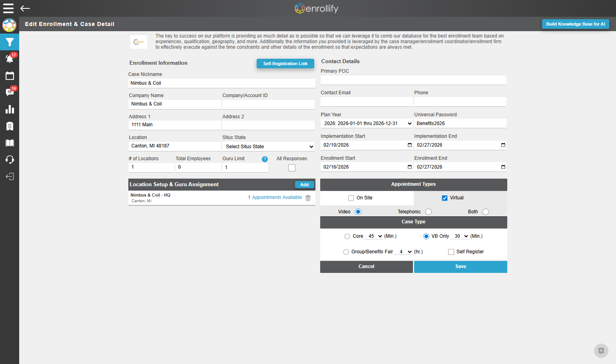Open the headset support icon

pyautogui.click(x=10, y=160)
